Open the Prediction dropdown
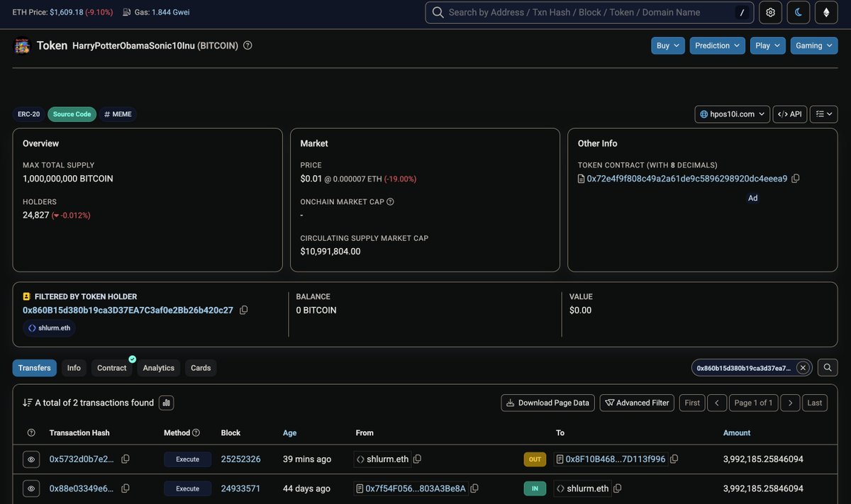This screenshot has width=851, height=504. coord(718,45)
